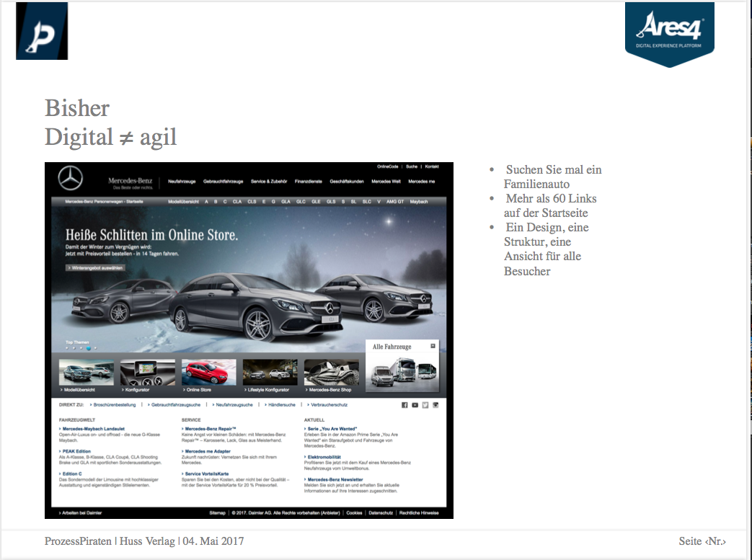
Task: Select the GLS model class
Action: [331, 201]
